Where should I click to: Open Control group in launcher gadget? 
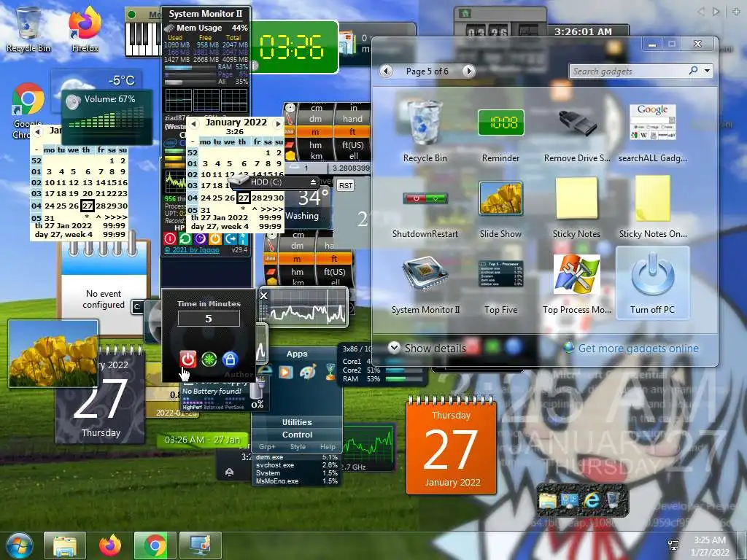(297, 435)
